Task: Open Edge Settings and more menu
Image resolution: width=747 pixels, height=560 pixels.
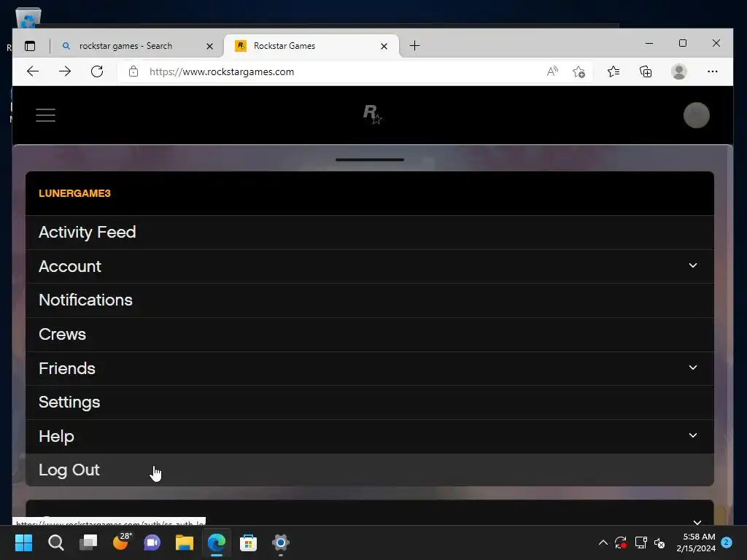Action: tap(712, 71)
